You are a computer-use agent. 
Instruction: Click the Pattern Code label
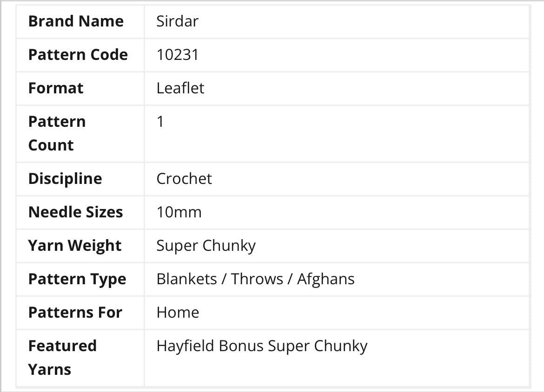(78, 55)
